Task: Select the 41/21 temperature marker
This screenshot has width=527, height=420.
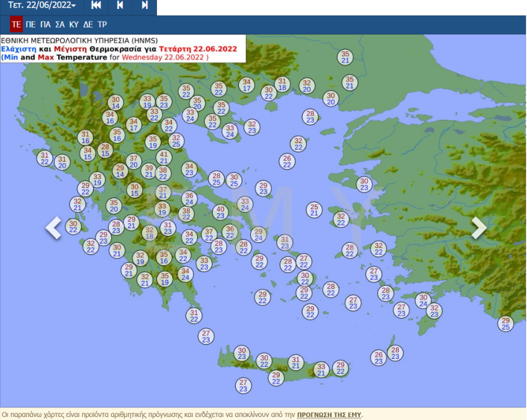Action: tap(163, 158)
